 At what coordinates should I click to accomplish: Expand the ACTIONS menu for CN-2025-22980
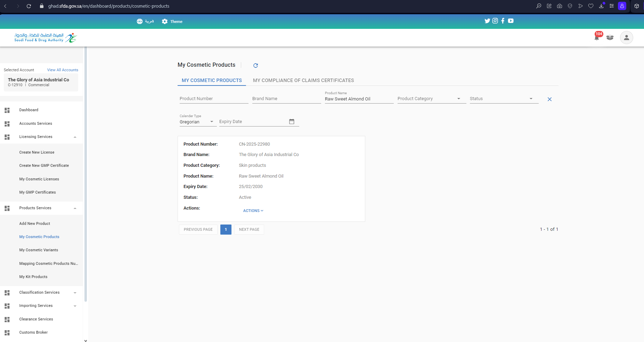point(253,211)
